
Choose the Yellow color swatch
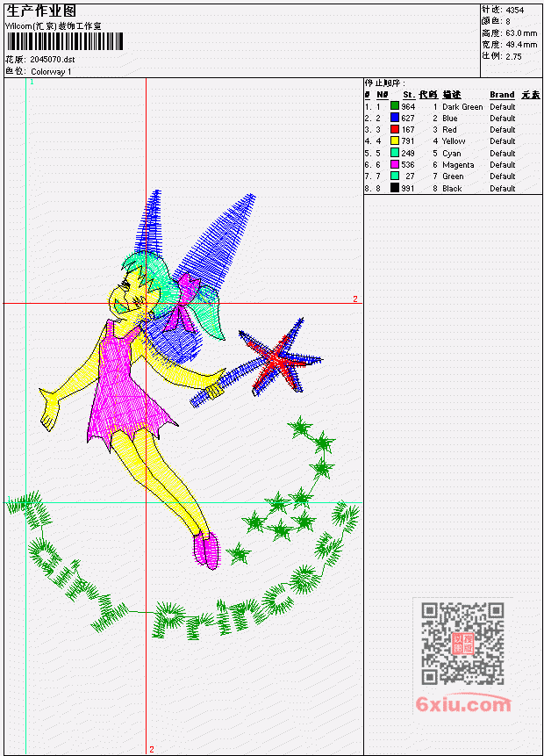tap(394, 140)
